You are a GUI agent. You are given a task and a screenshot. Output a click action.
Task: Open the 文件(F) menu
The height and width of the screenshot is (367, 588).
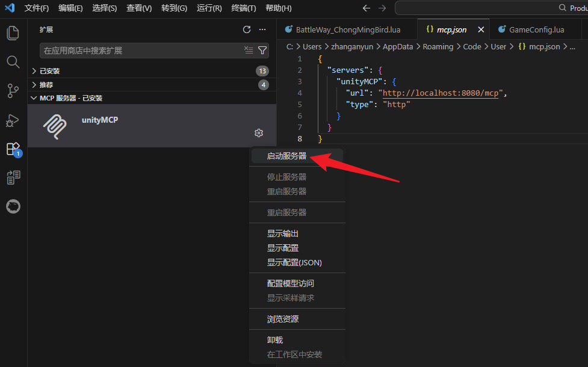point(36,8)
